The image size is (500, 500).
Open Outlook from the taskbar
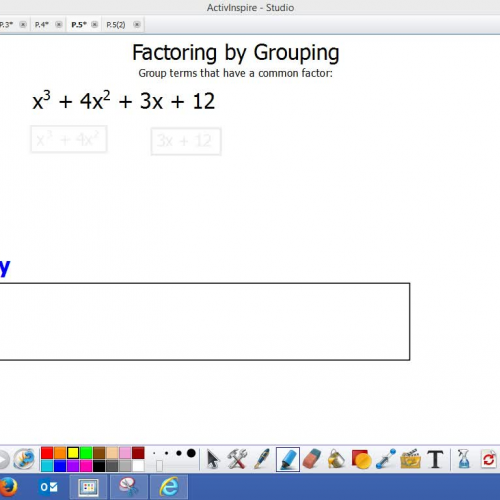tap(49, 487)
